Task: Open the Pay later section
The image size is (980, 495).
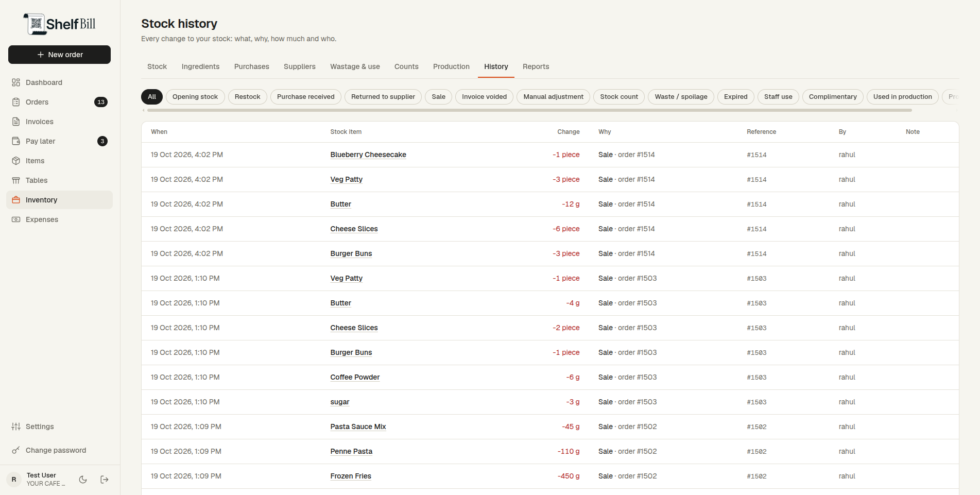Action: pos(59,141)
